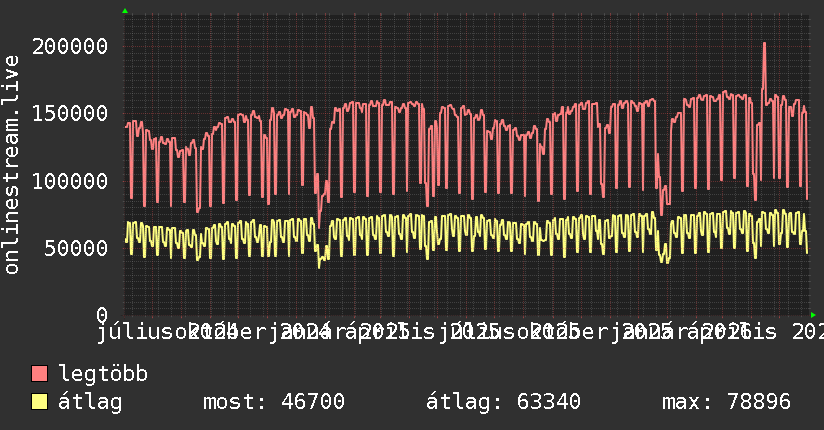Select the átlag legend label beside yellow swatch
824x430 pixels.
[90, 402]
